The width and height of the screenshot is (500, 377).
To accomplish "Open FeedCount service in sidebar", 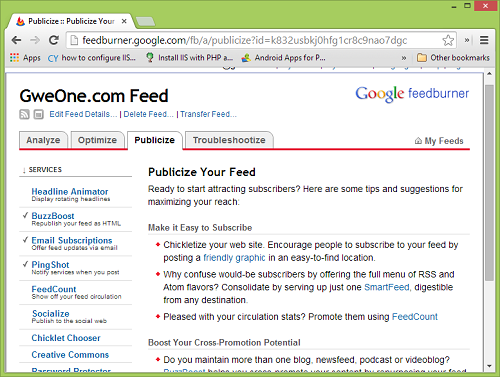I will point(54,289).
